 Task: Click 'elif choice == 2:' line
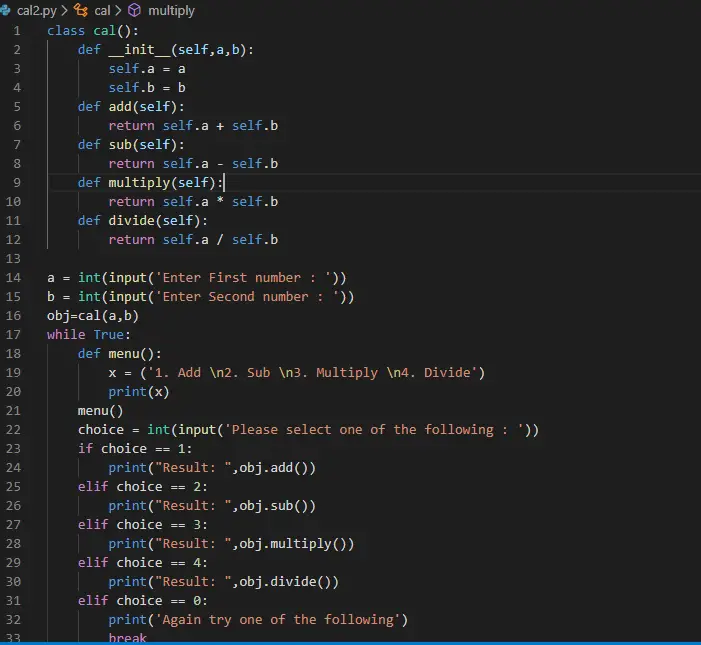143,487
